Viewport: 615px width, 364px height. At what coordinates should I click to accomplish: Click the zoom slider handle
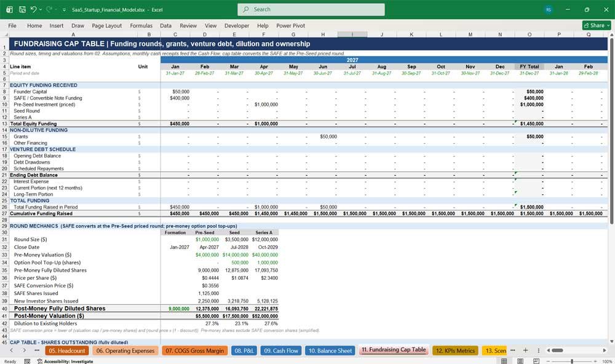(572, 361)
